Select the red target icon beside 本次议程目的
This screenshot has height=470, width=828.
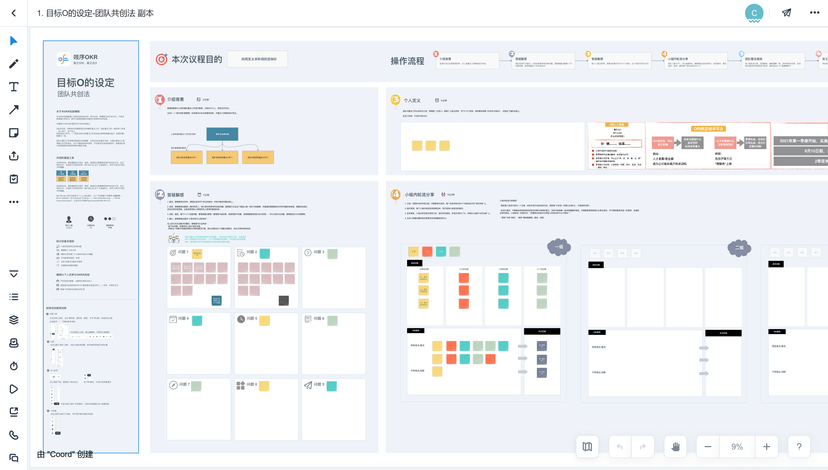161,59
